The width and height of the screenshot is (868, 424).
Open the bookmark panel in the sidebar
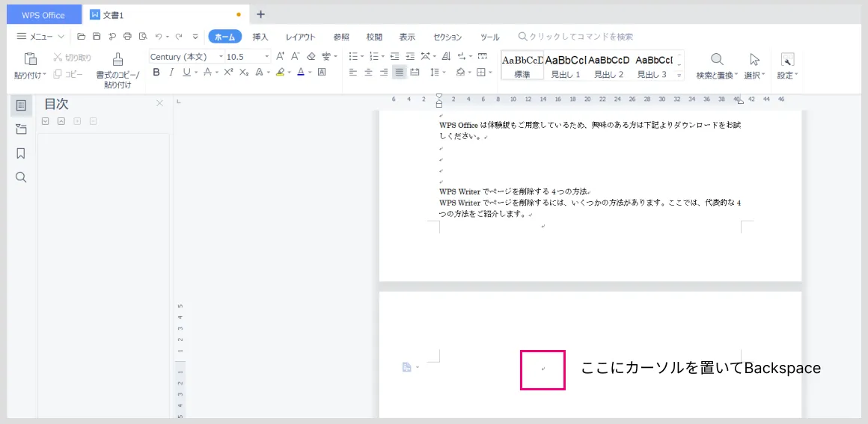pos(21,153)
